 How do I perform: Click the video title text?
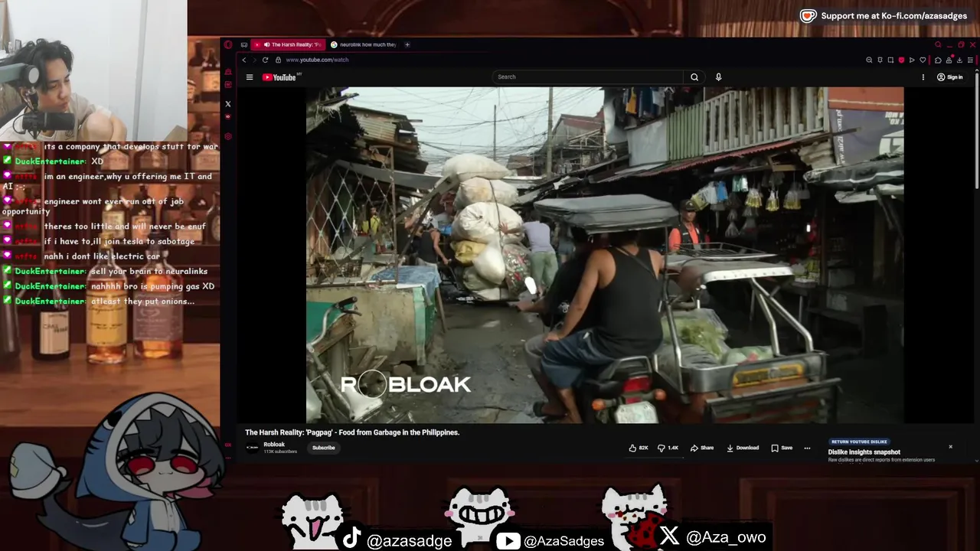coord(352,432)
